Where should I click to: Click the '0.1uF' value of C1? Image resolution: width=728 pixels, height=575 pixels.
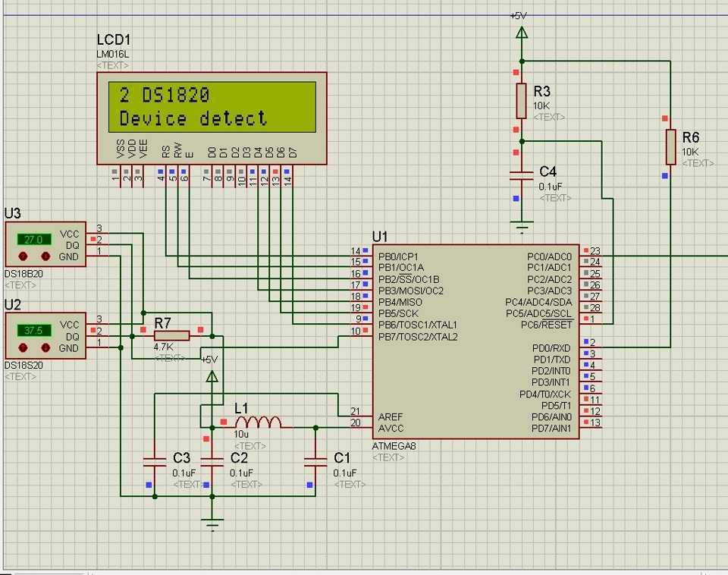tap(345, 473)
